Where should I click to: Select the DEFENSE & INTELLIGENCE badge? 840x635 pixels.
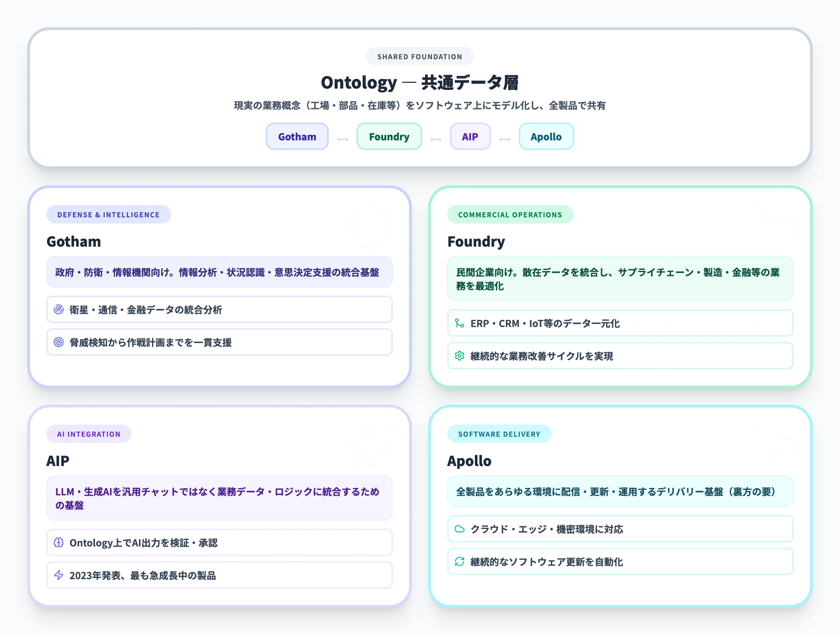(x=108, y=215)
